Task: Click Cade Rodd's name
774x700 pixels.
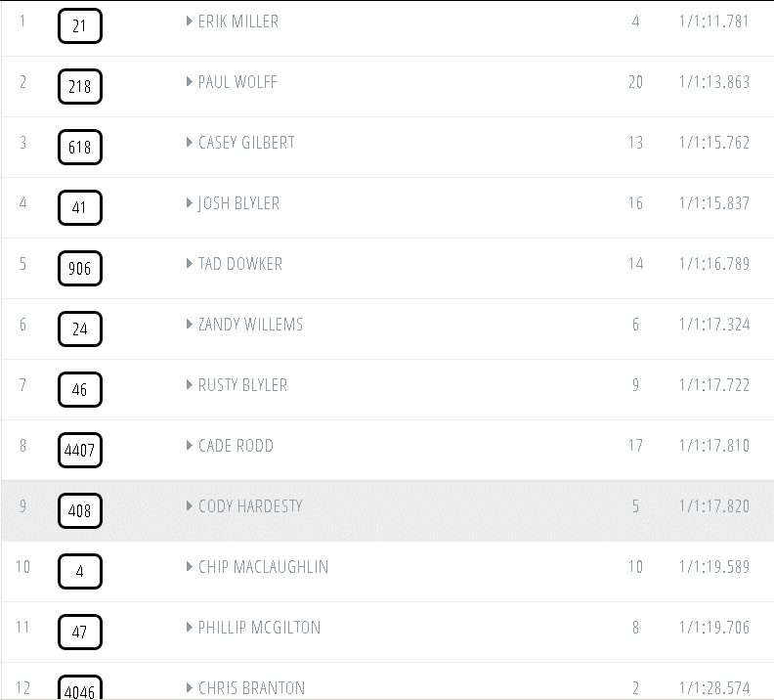Action: coord(236,446)
